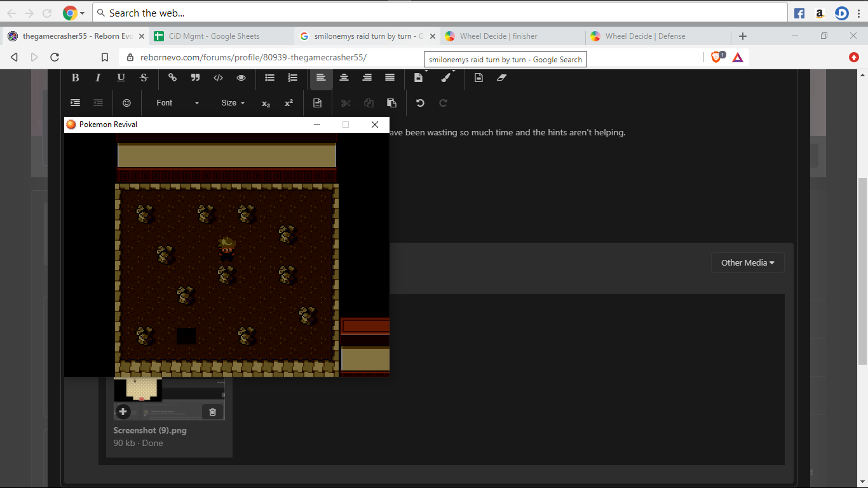Toggle underline formatting in the editor
Image resolution: width=868 pixels, height=488 pixels.
tap(121, 78)
